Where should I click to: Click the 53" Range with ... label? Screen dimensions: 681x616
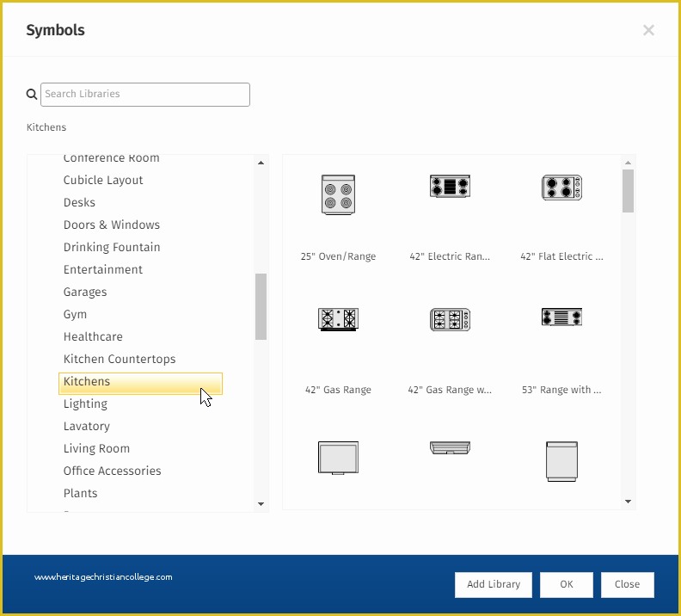coord(561,390)
